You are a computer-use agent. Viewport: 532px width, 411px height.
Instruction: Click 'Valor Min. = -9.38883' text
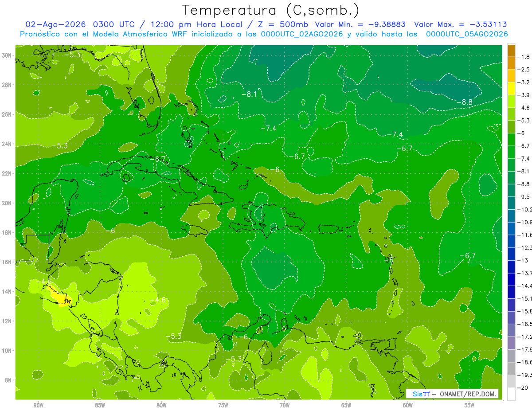[360, 24]
